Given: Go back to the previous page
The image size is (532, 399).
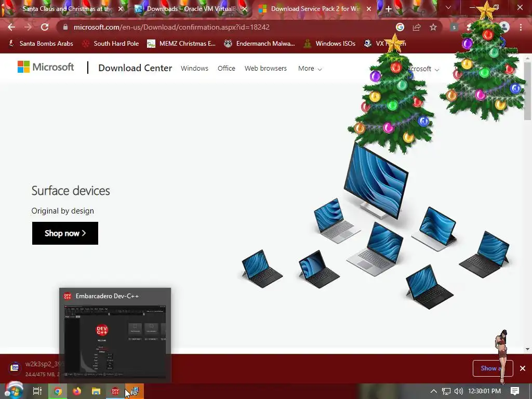Looking at the screenshot, I should [11, 27].
